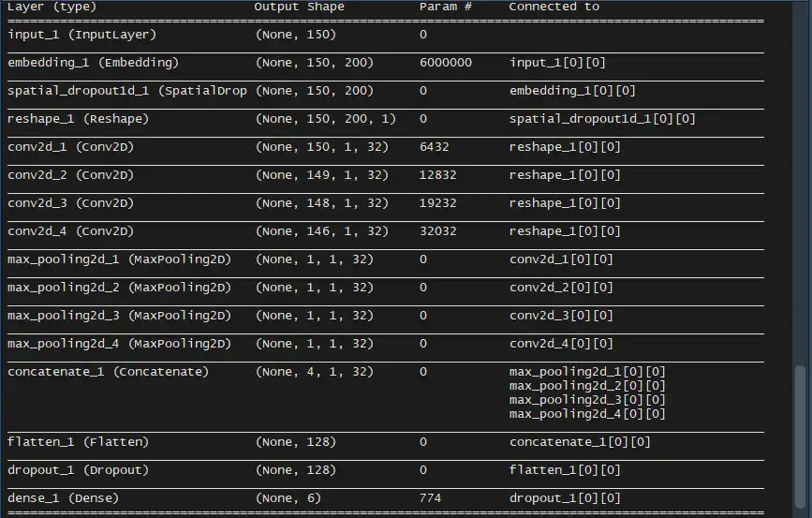Click output shape '(None, 149, 1, 32)'
The height and width of the screenshot is (518, 812).
pos(322,175)
